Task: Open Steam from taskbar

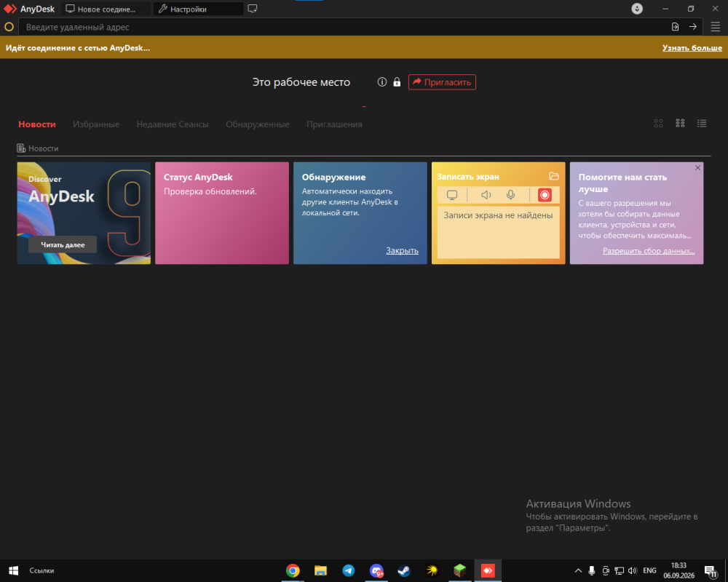Action: click(404, 570)
